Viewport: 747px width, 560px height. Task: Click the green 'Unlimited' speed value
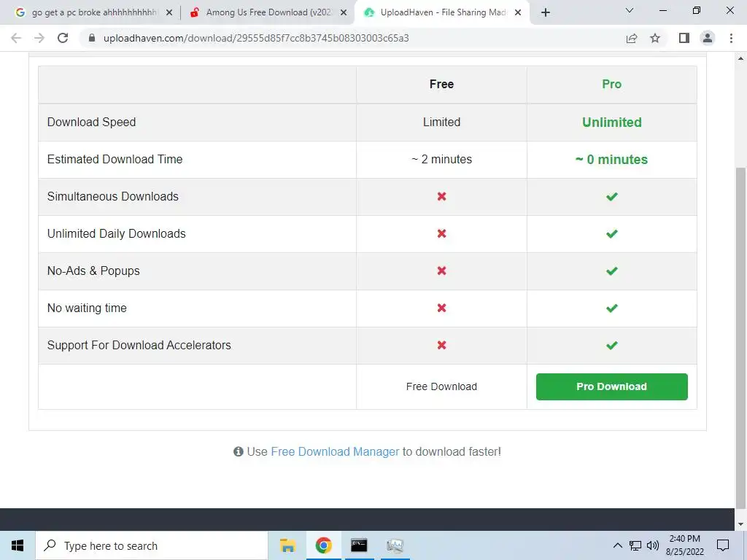coord(612,122)
